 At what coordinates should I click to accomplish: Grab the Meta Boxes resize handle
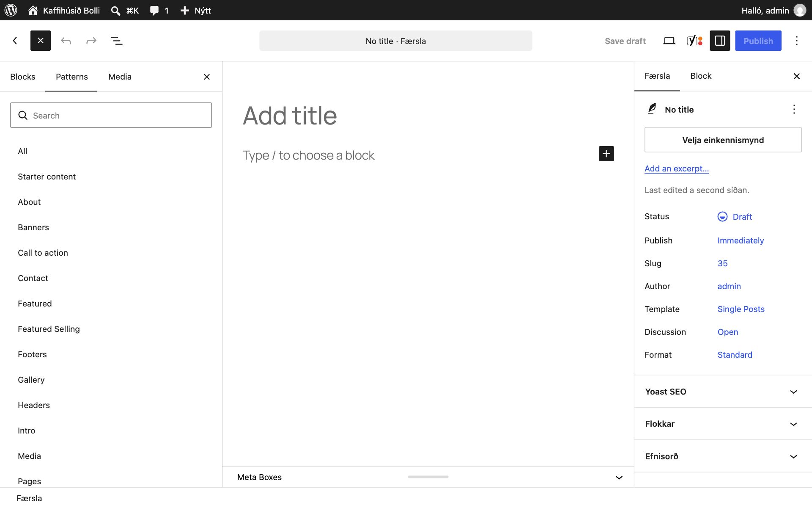pyautogui.click(x=428, y=477)
